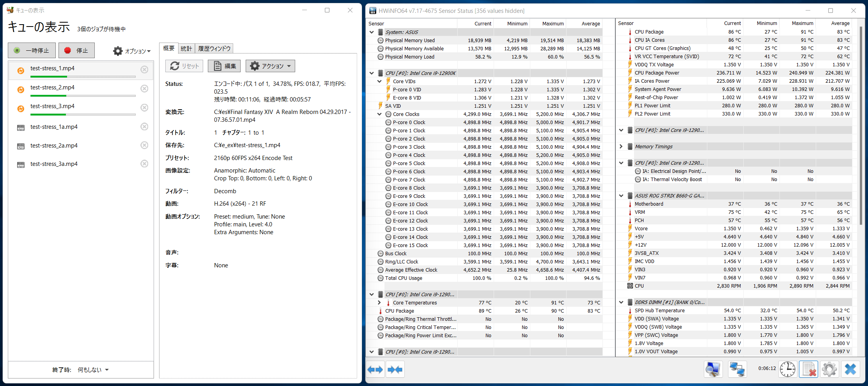Image resolution: width=868 pixels, height=386 pixels.
Task: Expand the Core Temperatures node
Action: 379,302
